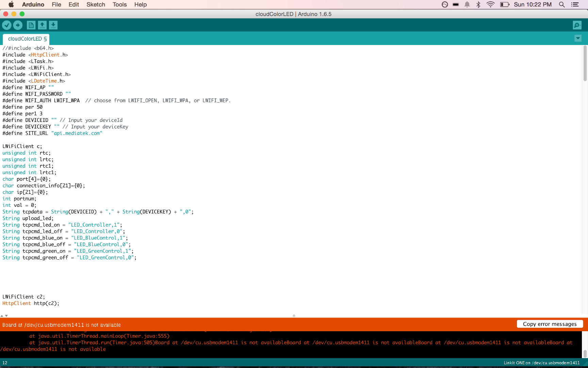
Task: Click the 'String tcpdata' declaration line
Action: point(98,212)
